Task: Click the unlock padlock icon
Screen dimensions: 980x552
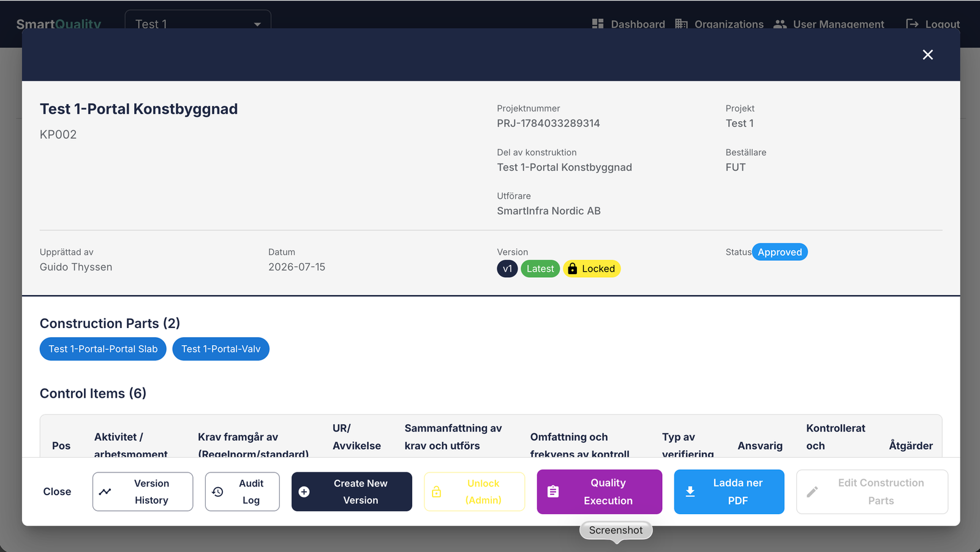Action: (437, 491)
